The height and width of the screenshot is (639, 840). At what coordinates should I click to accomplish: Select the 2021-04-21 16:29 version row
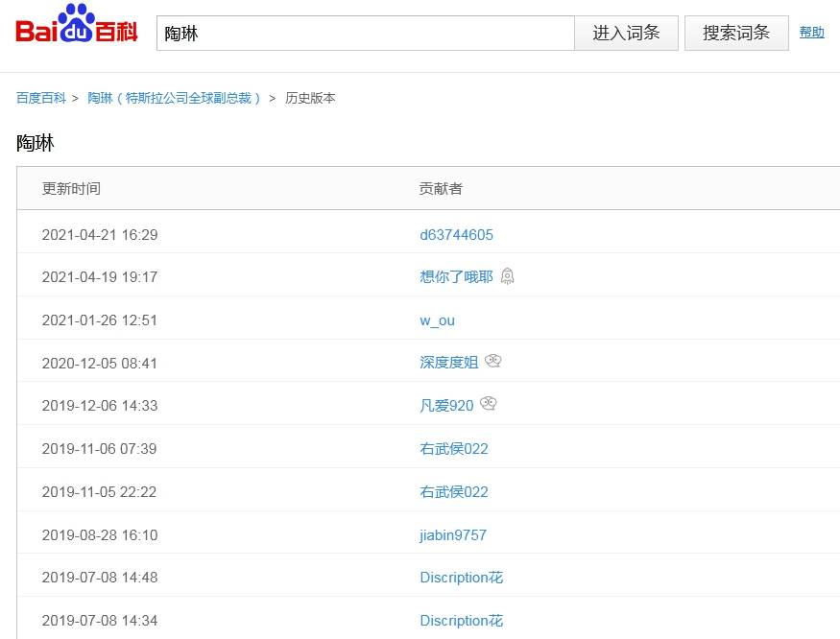pyautogui.click(x=100, y=235)
